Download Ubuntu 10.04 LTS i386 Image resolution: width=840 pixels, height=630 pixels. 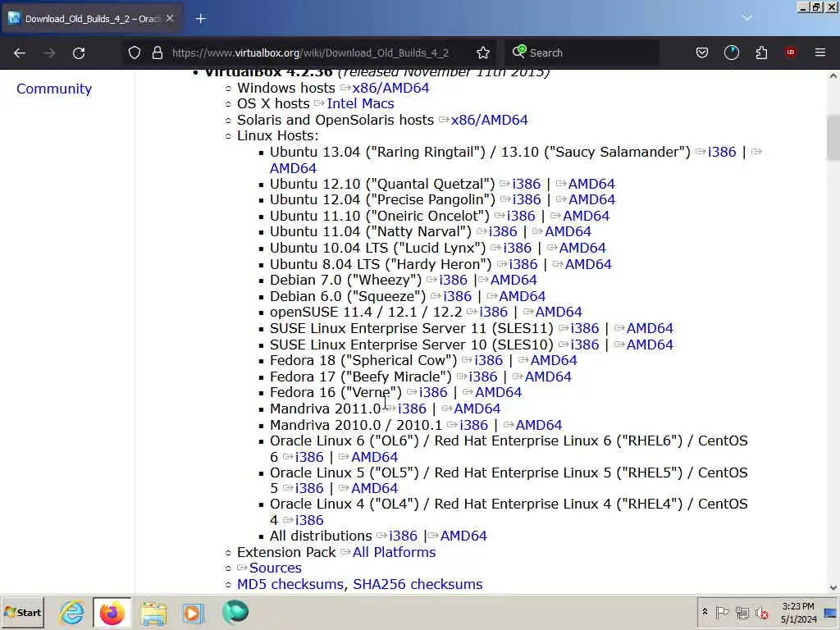(518, 248)
